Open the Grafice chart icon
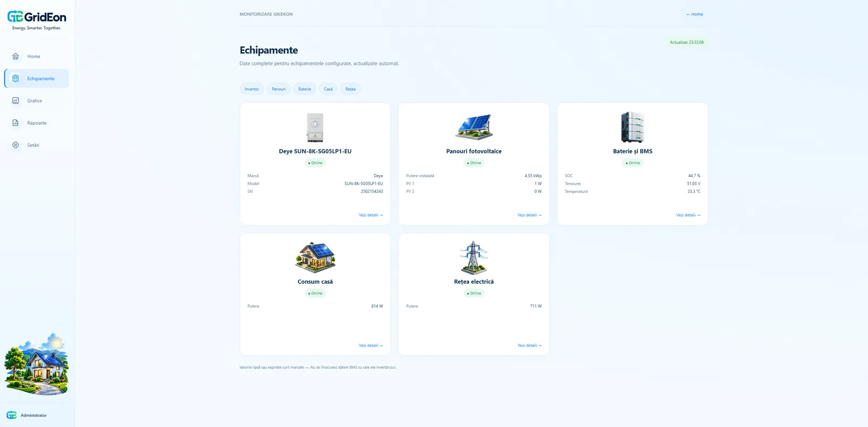This screenshot has height=427, width=868. click(x=16, y=101)
